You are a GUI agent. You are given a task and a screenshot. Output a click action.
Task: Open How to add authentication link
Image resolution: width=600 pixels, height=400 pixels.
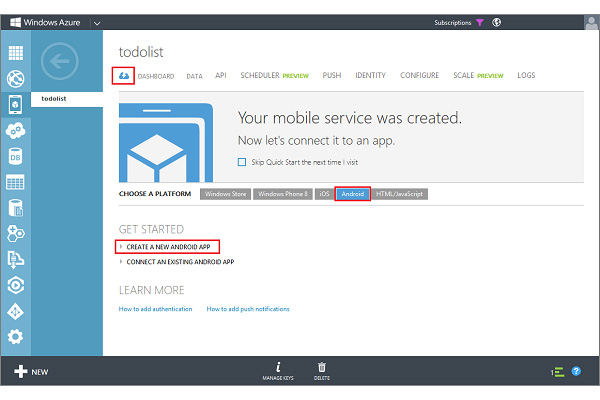coord(155,309)
